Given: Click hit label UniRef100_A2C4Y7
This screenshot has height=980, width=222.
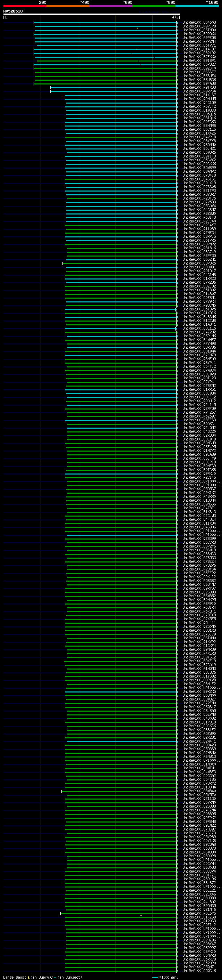Looking at the screenshot, I should [x=199, y=225].
